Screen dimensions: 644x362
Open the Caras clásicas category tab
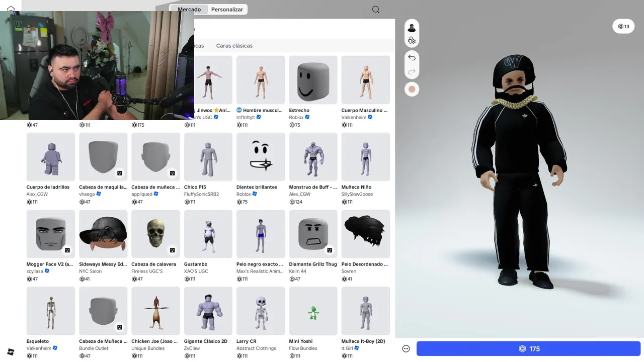tap(234, 46)
